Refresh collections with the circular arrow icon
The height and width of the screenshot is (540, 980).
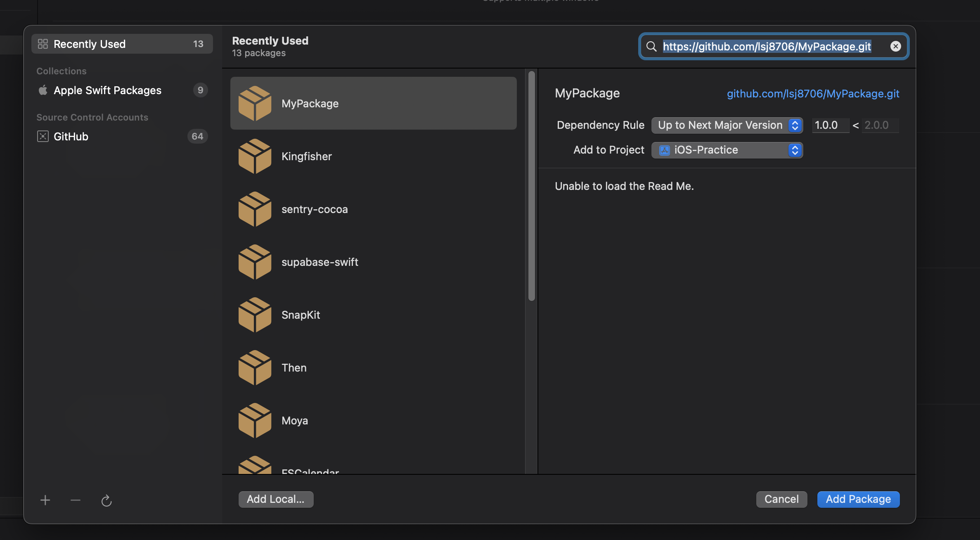[x=107, y=500]
